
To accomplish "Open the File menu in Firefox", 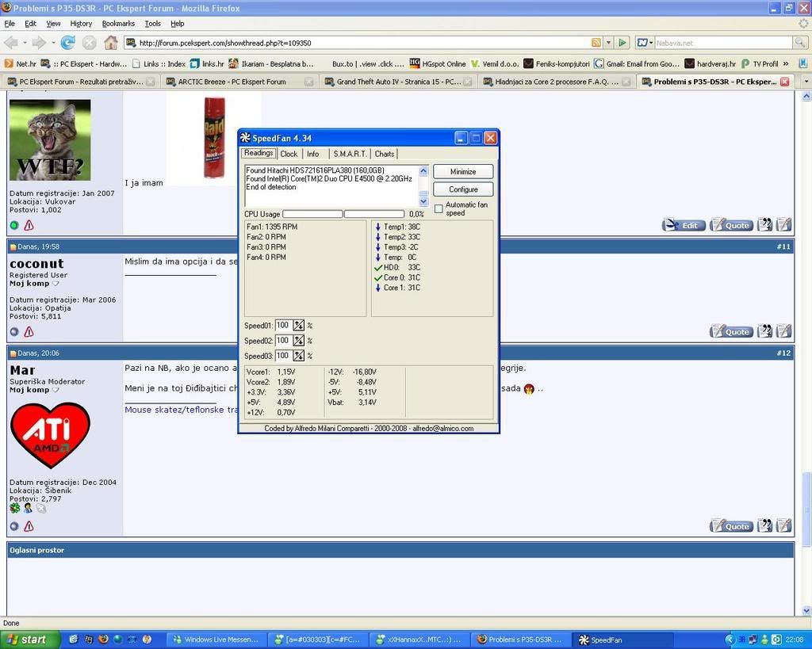I will (x=10, y=23).
